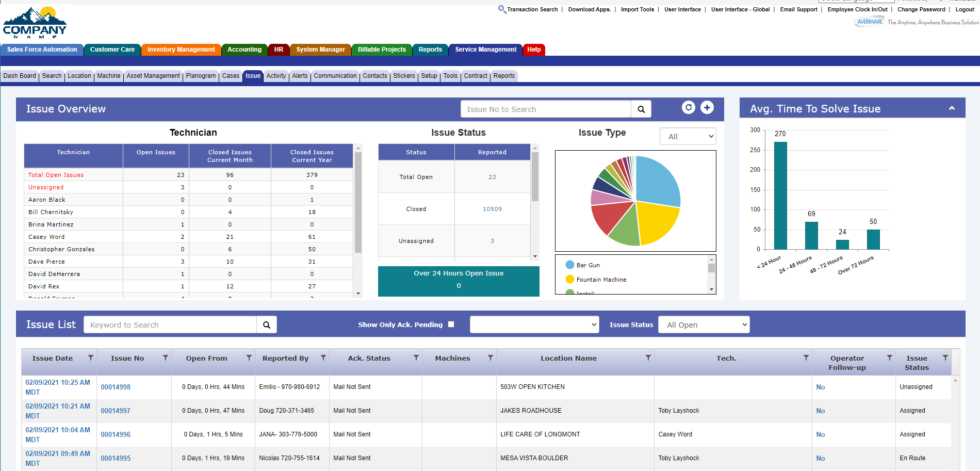980x471 pixels.
Task: Filter the Open From column
Action: coord(249,358)
